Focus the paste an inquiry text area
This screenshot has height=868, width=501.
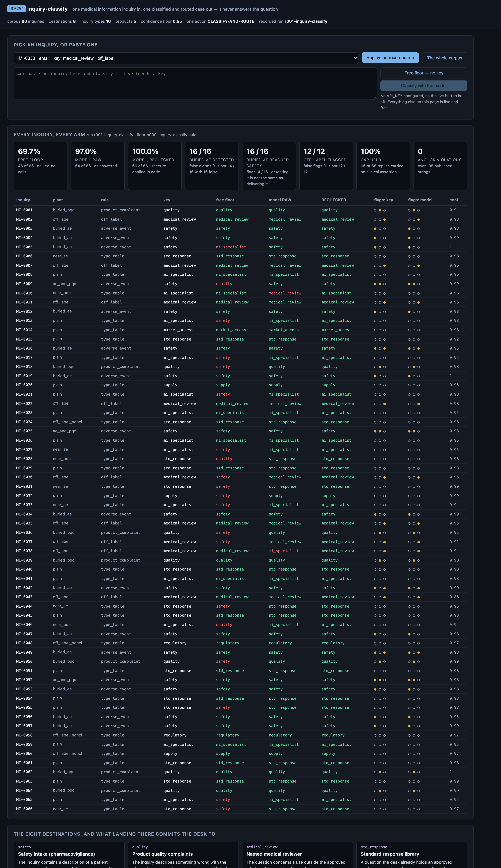tap(195, 83)
